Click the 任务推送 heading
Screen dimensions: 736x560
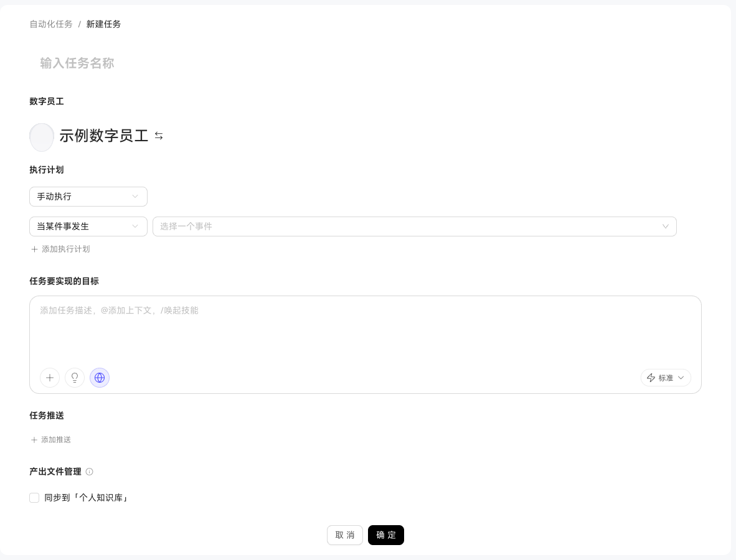(x=47, y=416)
